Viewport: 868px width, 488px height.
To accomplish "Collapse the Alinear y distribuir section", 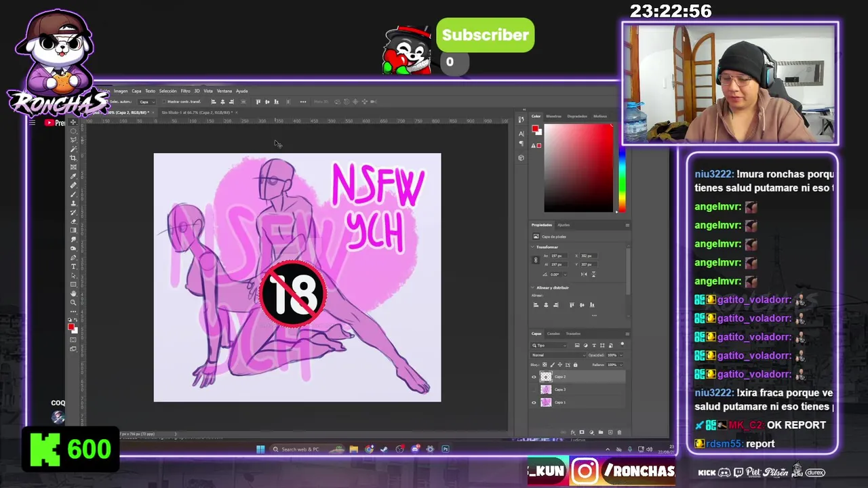I will [x=532, y=287].
